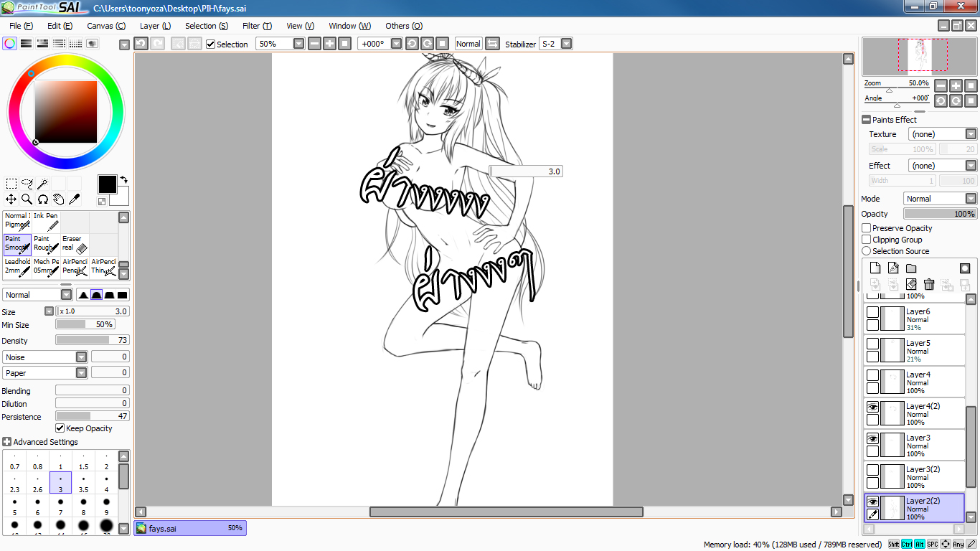Select the magic wand tool
The height and width of the screenshot is (551, 980).
(43, 184)
